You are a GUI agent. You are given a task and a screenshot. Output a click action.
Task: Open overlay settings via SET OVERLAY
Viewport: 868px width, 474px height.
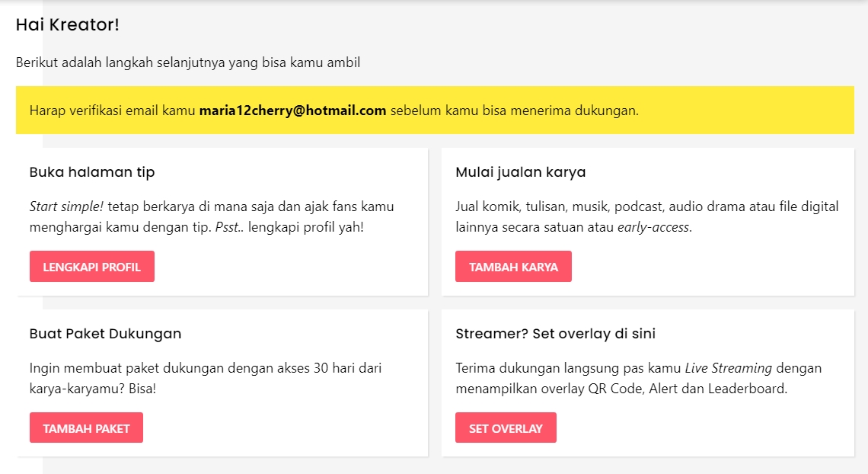click(506, 428)
